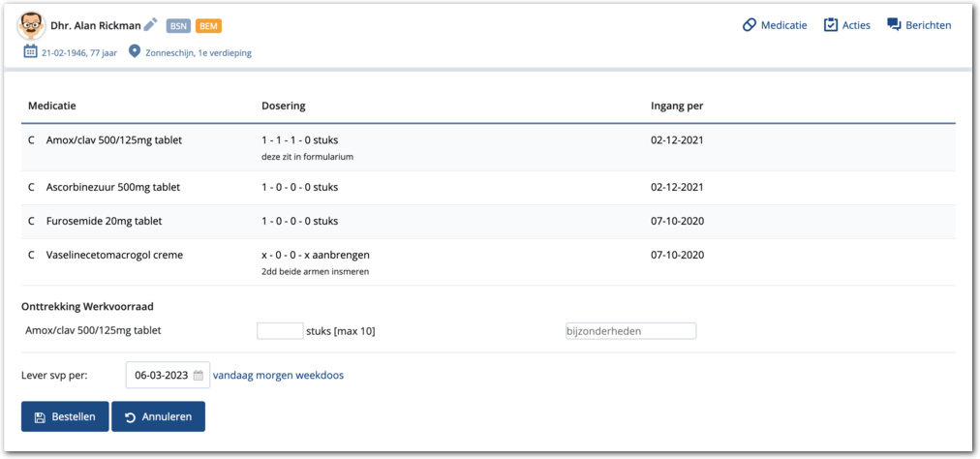Click the calendar icon in the delivery date field

pyautogui.click(x=199, y=376)
